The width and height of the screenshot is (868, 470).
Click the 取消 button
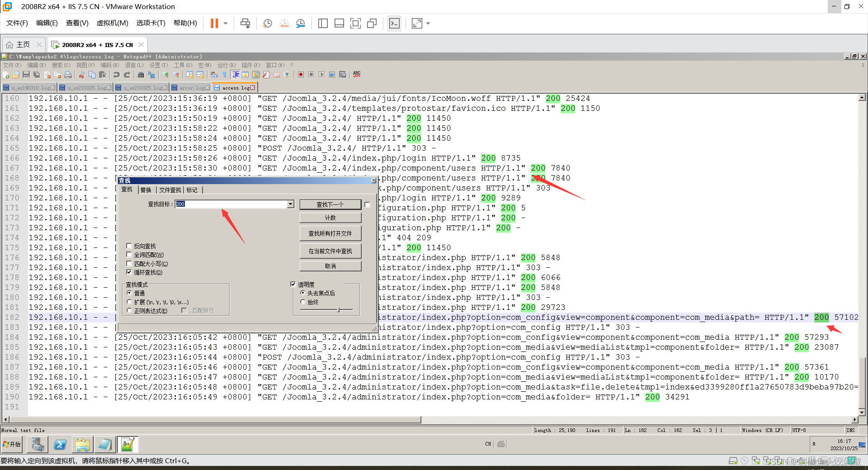click(330, 266)
